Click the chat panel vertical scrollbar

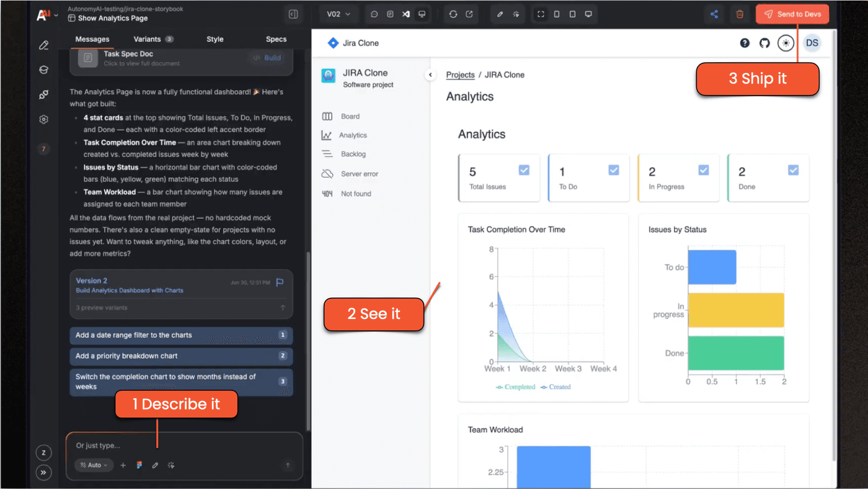click(x=308, y=341)
